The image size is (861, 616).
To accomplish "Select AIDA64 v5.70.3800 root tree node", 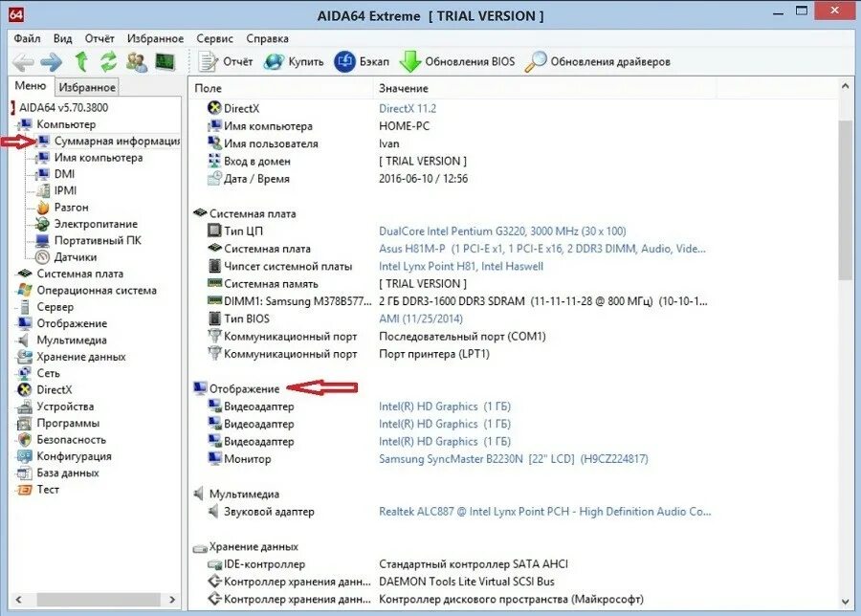I will click(64, 107).
